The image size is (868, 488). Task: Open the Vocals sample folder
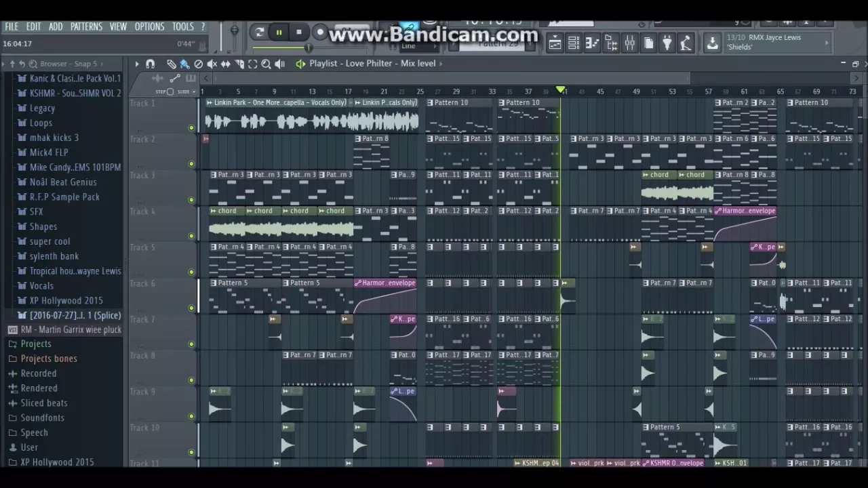[x=41, y=285]
